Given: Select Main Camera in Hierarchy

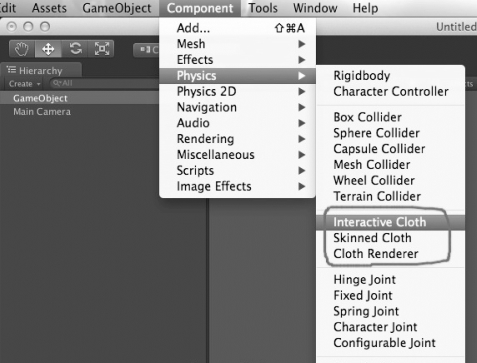Looking at the screenshot, I should pyautogui.click(x=42, y=112).
